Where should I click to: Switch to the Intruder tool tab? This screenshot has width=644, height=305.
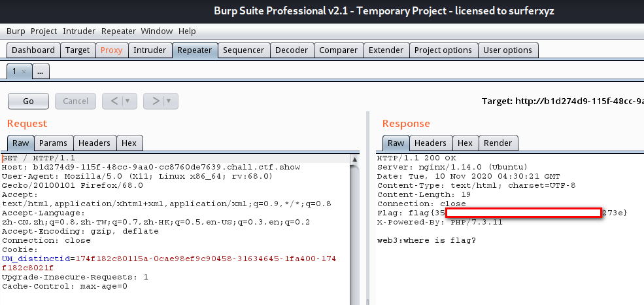tap(150, 50)
